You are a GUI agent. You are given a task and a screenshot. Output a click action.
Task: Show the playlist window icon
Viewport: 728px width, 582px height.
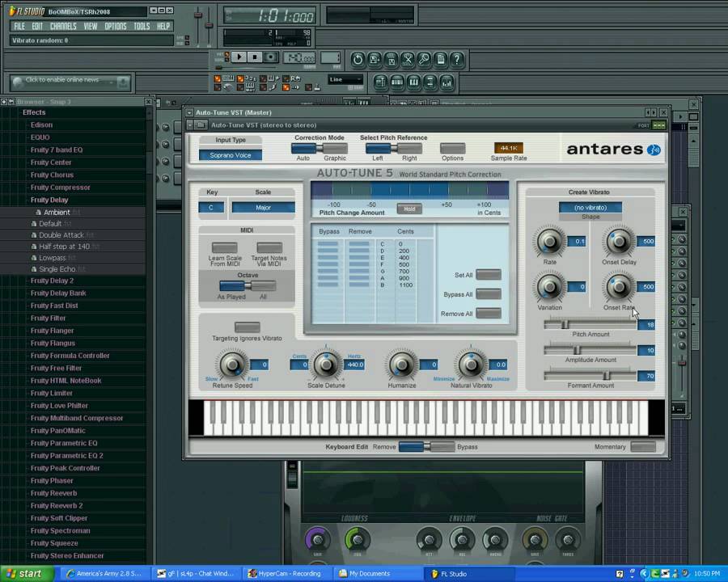[380, 82]
